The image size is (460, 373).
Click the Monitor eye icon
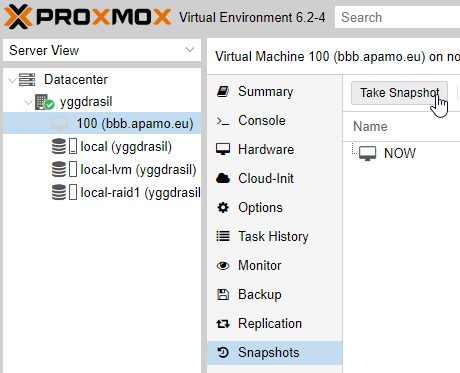tap(223, 266)
